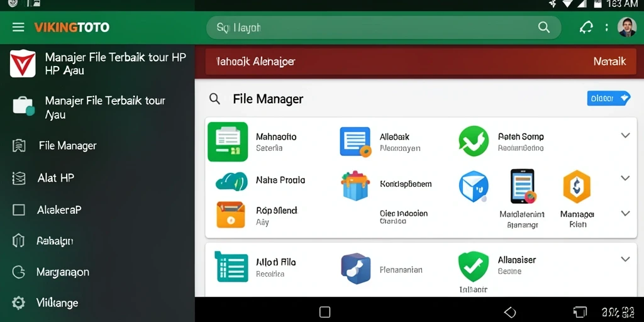Click the VIKINGTOTO logo text
This screenshot has height=322, width=644.
72,28
